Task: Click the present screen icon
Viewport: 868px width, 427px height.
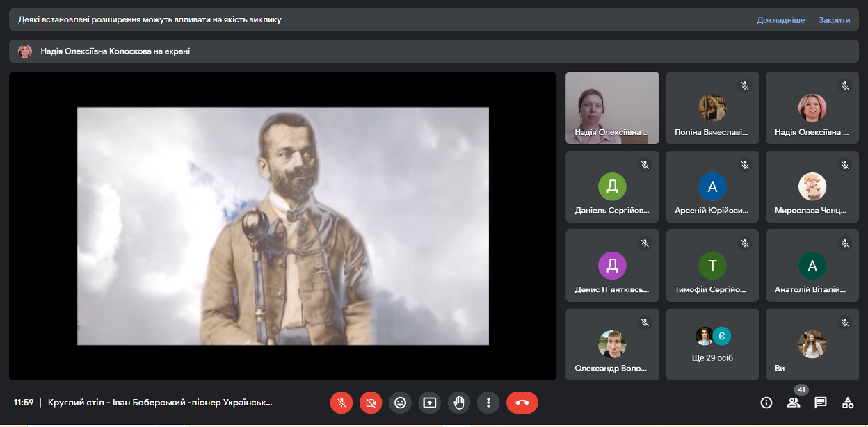Action: point(430,403)
